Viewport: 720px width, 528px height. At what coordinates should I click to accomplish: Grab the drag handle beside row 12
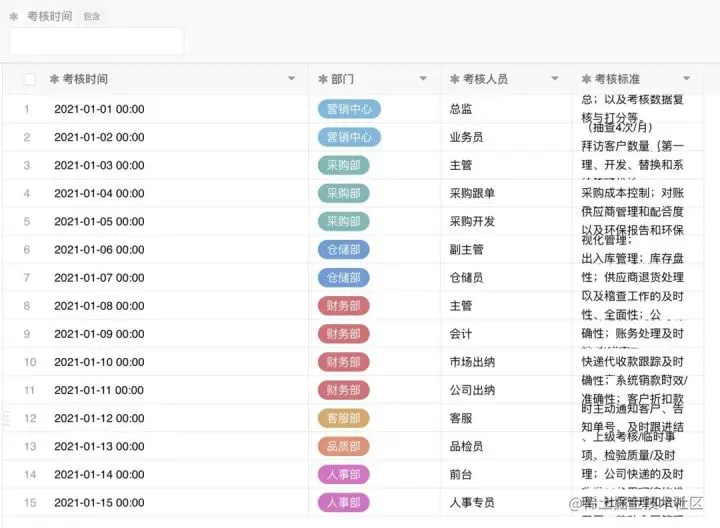(x=6, y=418)
